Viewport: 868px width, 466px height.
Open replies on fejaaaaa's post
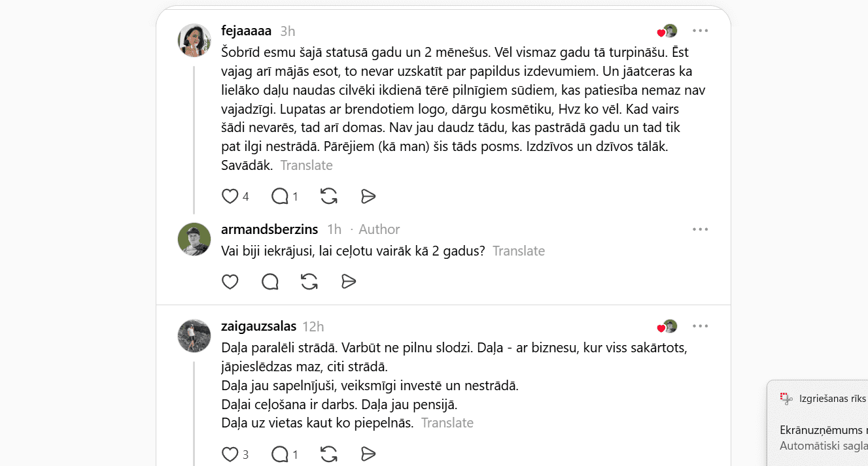coord(280,196)
